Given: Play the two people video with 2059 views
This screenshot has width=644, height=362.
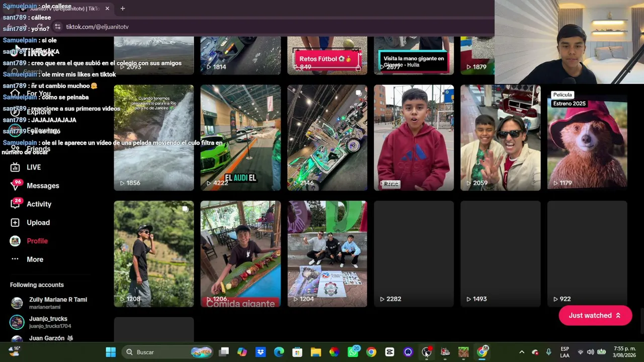Looking at the screenshot, I should [501, 138].
